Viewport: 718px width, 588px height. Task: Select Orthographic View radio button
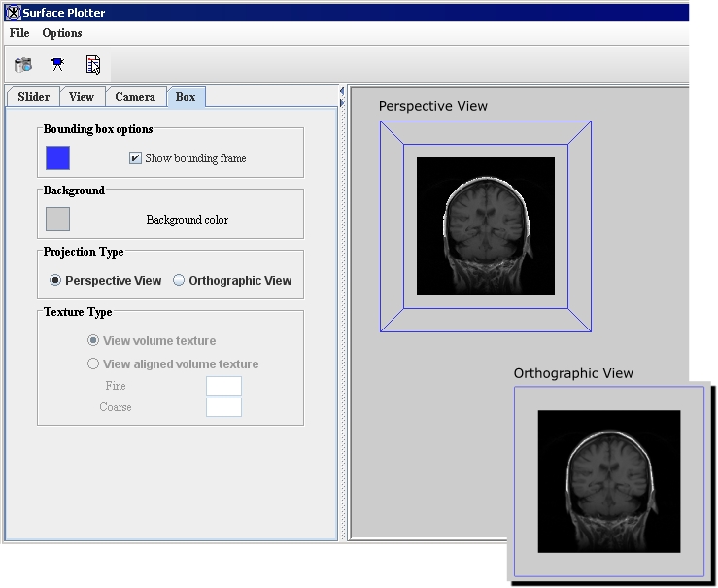[x=179, y=280]
